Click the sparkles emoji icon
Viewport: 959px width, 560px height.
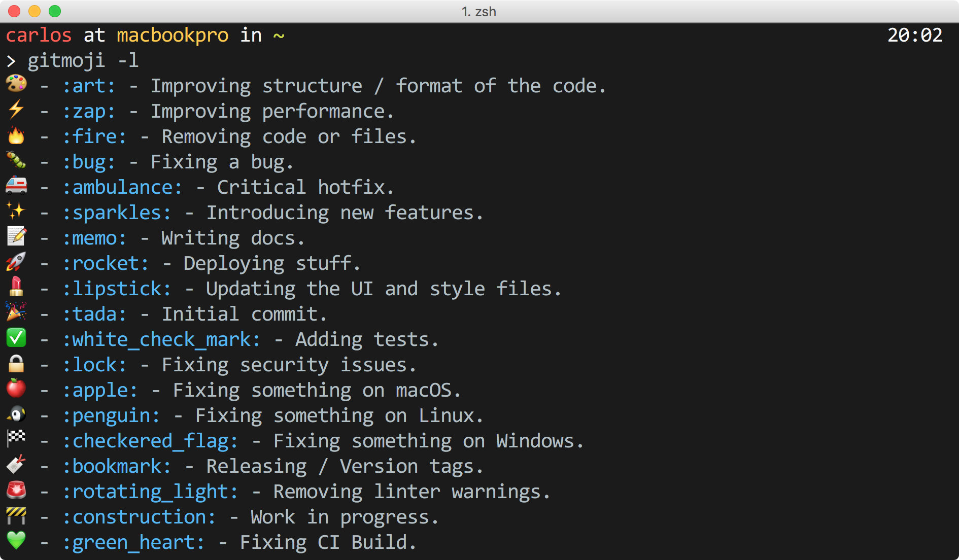[16, 211]
